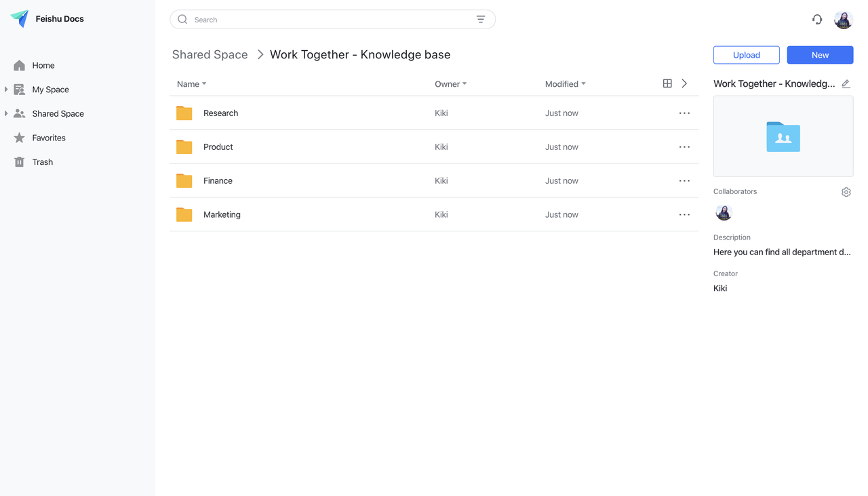Switch to grid view

coord(667,83)
